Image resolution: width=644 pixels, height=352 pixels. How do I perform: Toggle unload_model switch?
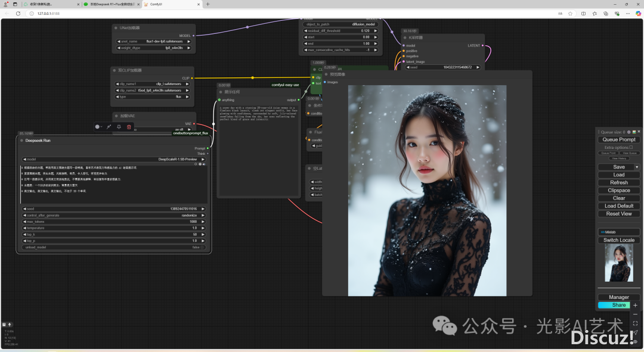[x=114, y=247]
